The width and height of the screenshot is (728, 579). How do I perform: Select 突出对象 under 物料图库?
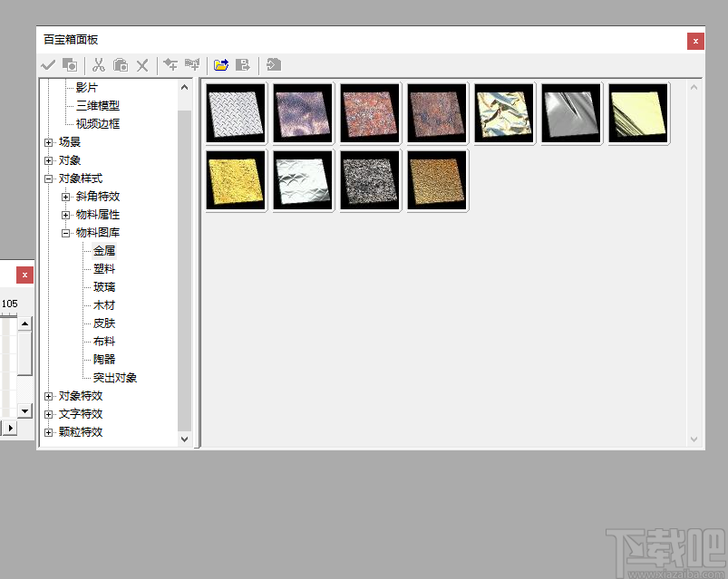[116, 377]
